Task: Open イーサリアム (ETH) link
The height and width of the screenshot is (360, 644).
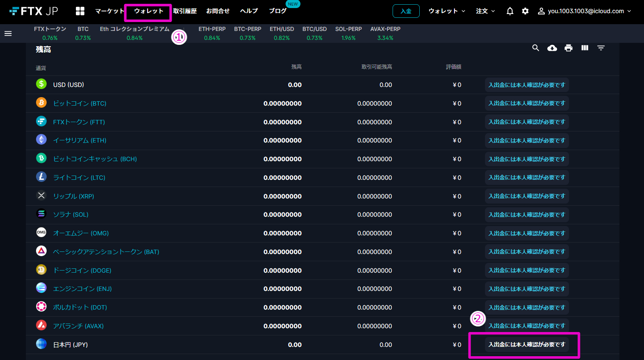Action: [x=80, y=140]
